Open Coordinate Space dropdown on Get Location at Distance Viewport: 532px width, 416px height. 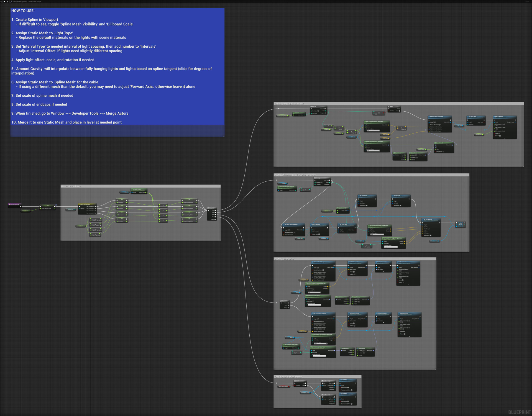click(x=373, y=130)
